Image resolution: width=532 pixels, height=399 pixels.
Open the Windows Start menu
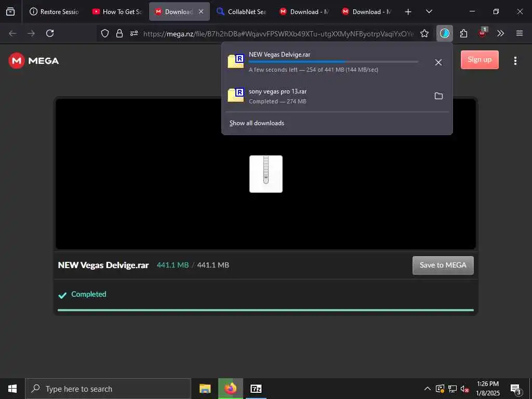click(x=12, y=389)
